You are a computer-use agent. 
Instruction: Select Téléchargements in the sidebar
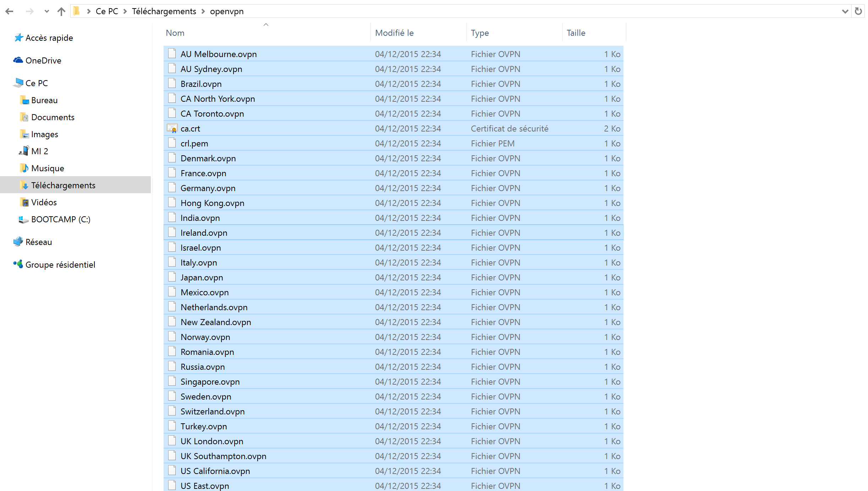(75, 185)
